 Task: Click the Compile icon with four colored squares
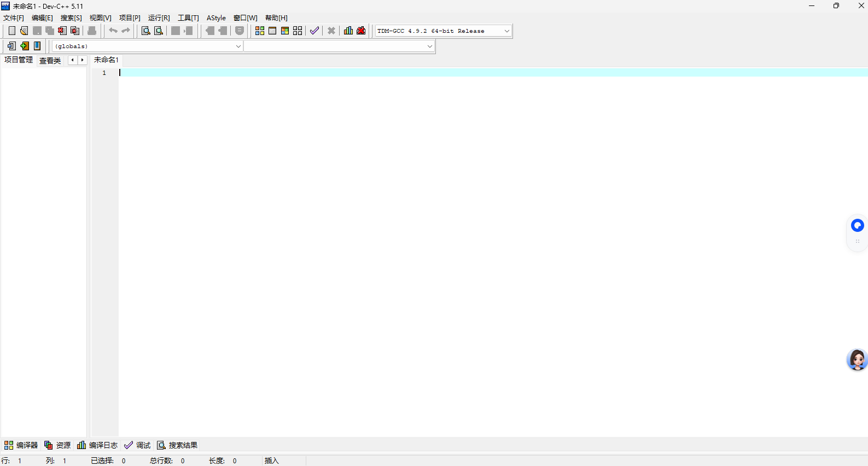pos(260,31)
